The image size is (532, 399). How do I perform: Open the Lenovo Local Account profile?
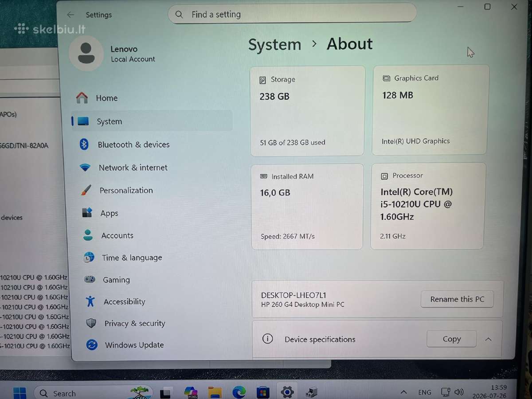pyautogui.click(x=114, y=54)
